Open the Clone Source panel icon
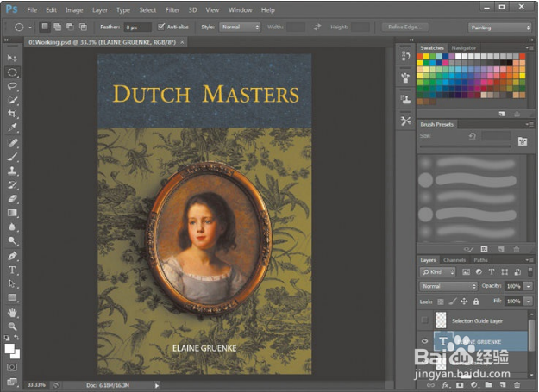 405,100
